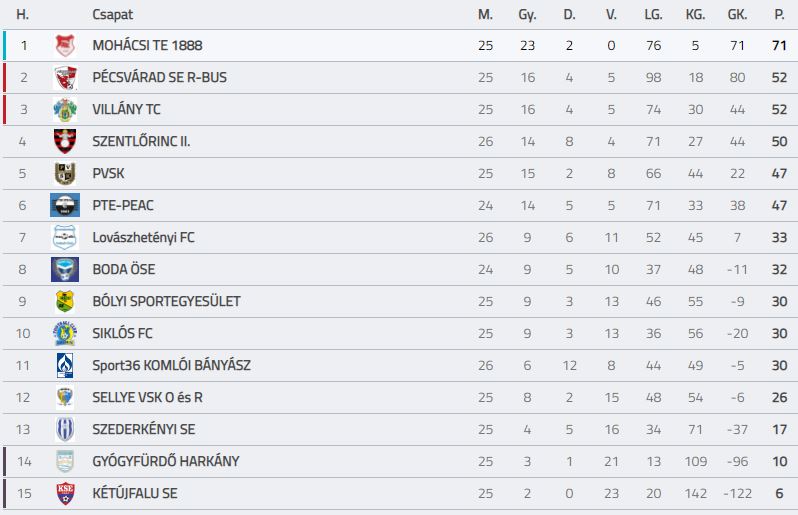Click the SZEDERKÉNYI SE team name
This screenshot has height=515, width=798.
pos(144,430)
